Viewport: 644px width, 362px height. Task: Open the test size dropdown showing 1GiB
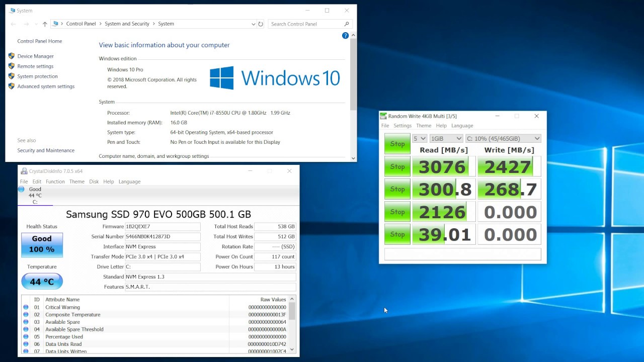coord(446,138)
